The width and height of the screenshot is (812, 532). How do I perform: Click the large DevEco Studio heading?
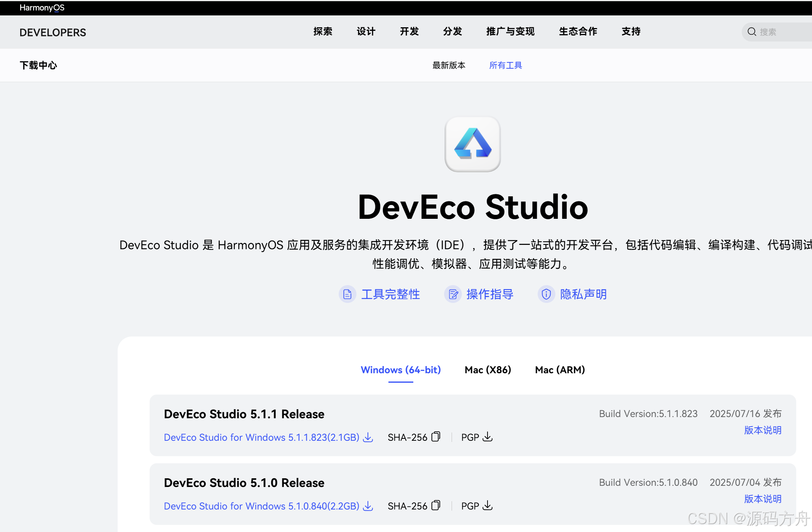tap(473, 207)
